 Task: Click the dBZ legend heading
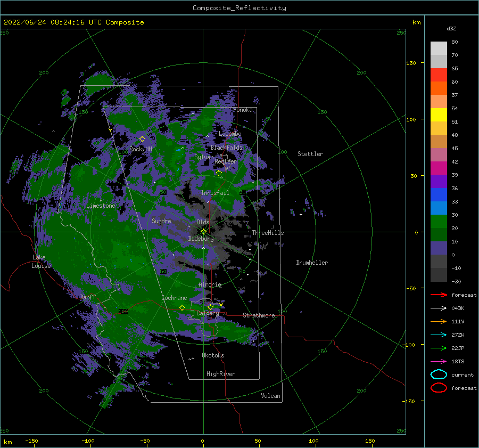click(x=451, y=28)
